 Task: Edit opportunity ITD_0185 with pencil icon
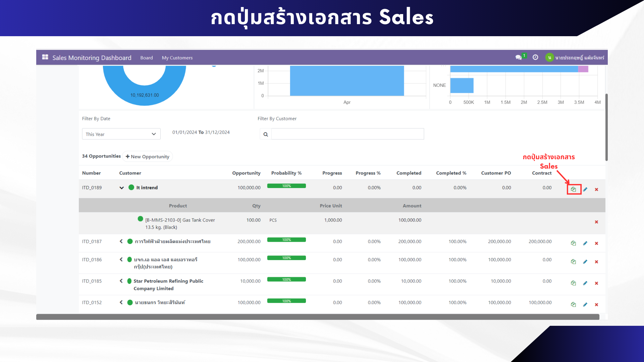(585, 283)
